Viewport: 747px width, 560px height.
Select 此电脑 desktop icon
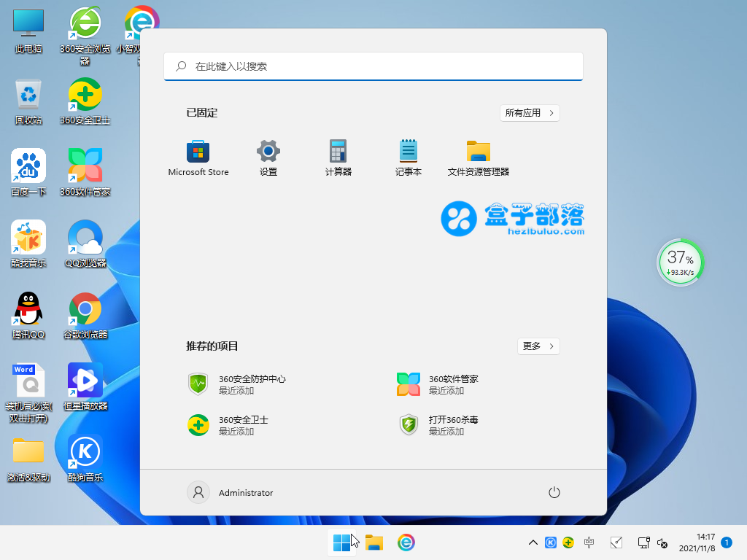(x=28, y=31)
